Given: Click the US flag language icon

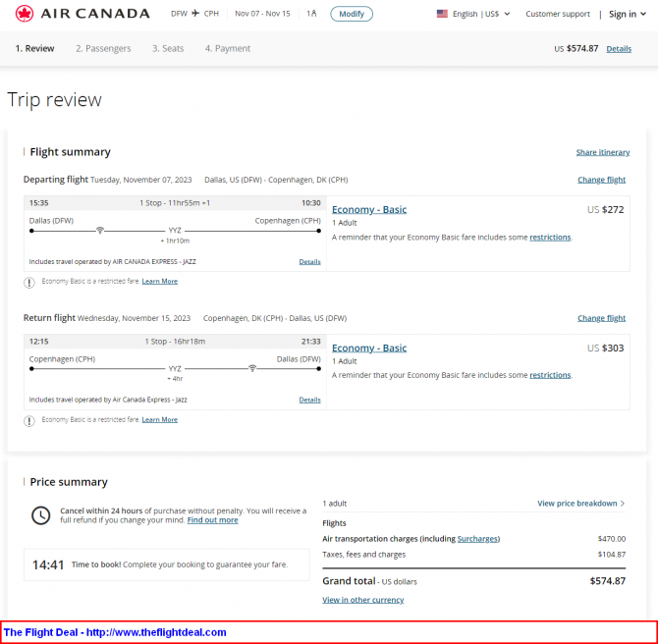Looking at the screenshot, I should pyautogui.click(x=442, y=14).
